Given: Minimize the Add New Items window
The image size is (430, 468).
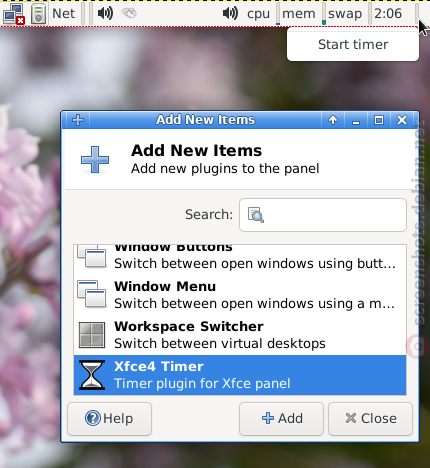Looking at the screenshot, I should pyautogui.click(x=356, y=120).
